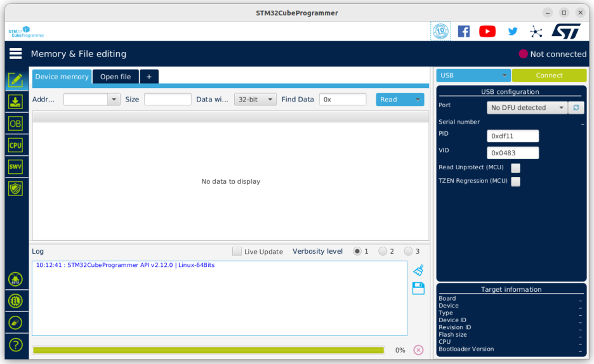
Task: Click the Bootloader Version label
Action: 466,349
